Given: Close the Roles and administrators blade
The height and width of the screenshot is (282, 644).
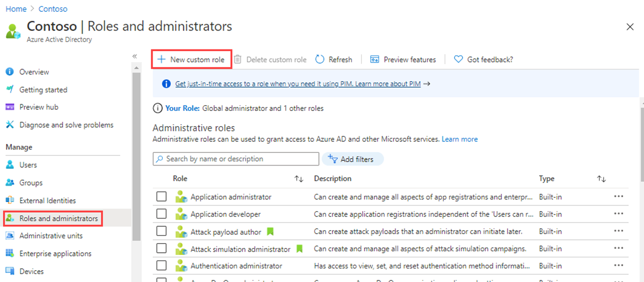Looking at the screenshot, I should (629, 27).
